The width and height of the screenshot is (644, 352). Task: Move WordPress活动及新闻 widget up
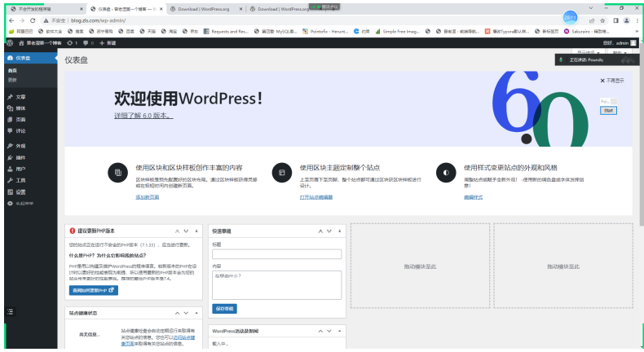point(320,331)
